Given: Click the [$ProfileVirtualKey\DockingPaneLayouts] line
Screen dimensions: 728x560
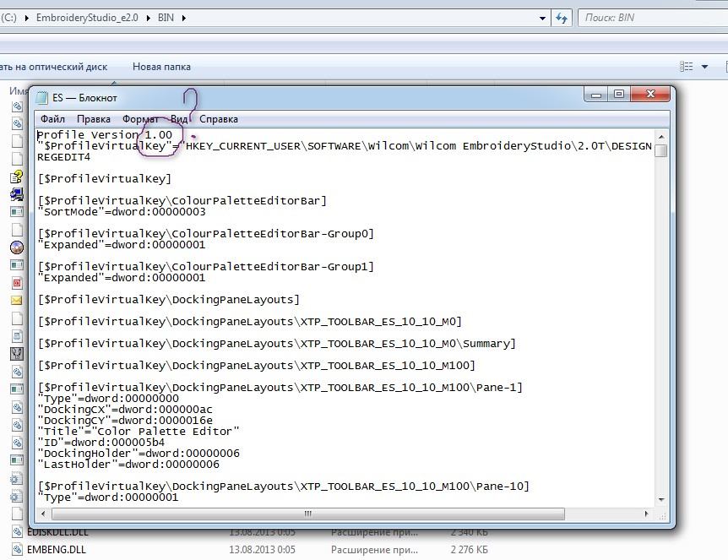Looking at the screenshot, I should click(169, 300).
